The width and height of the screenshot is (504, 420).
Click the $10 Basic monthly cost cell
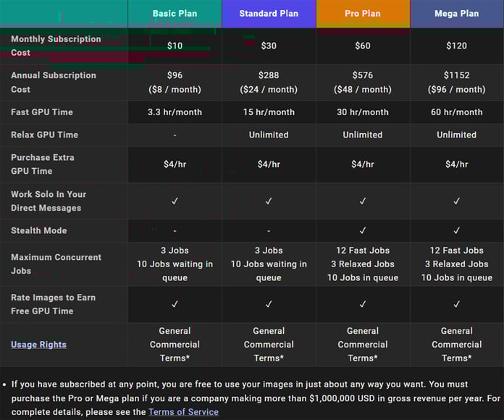click(x=175, y=46)
